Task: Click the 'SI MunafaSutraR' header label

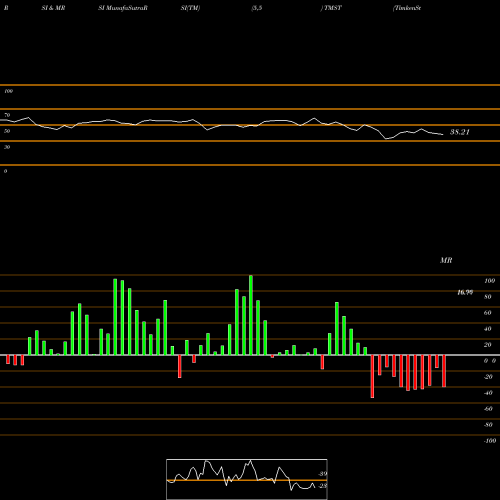Action: (123, 8)
